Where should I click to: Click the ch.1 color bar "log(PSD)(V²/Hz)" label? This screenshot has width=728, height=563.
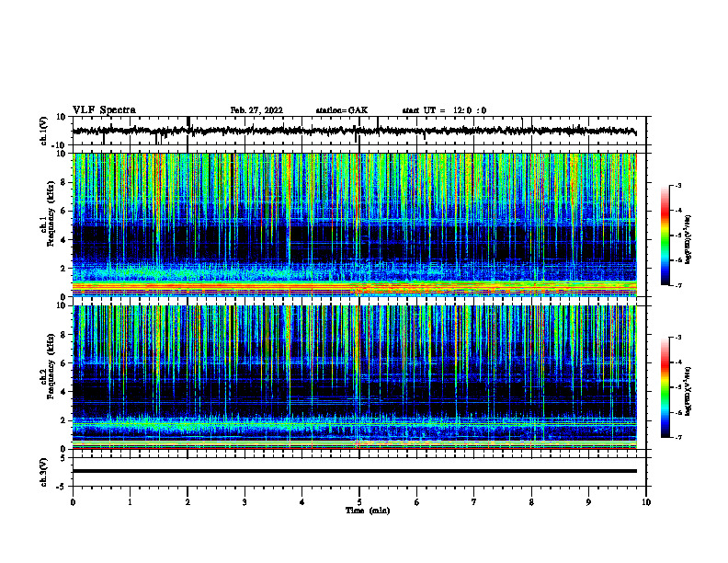click(688, 240)
